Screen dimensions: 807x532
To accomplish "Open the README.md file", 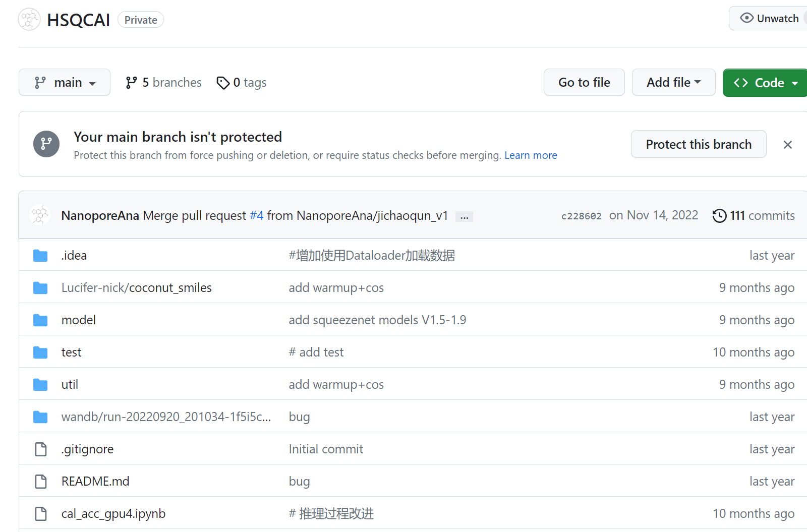I will [x=95, y=482].
